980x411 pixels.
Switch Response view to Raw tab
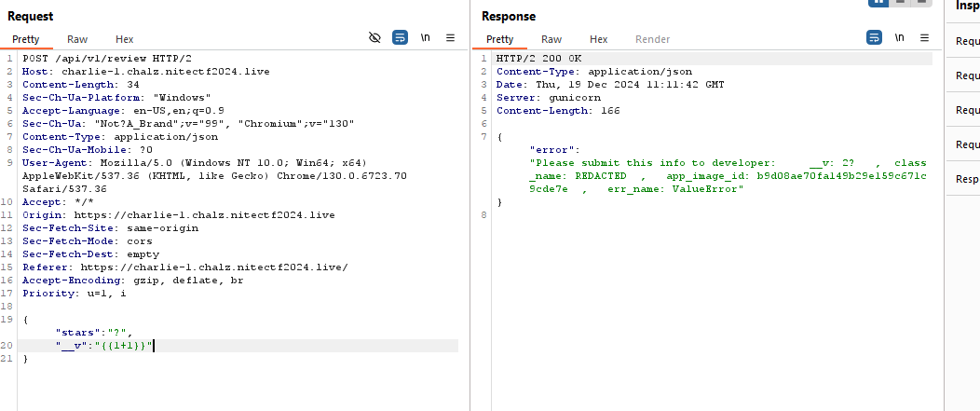click(x=551, y=39)
